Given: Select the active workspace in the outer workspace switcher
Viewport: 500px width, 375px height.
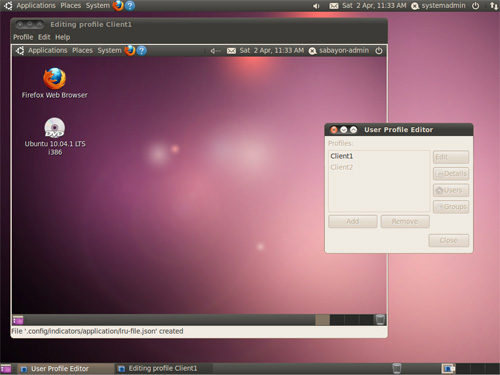Looking at the screenshot, I should [449, 368].
